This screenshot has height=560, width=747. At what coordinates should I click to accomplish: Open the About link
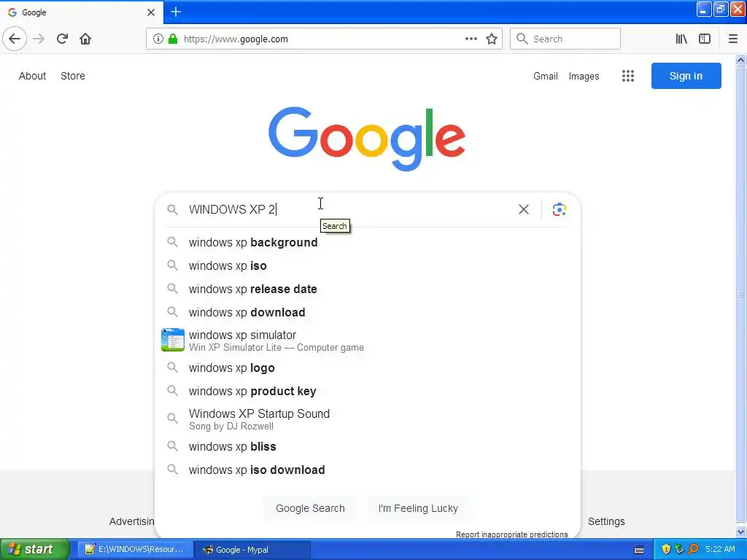pos(32,76)
